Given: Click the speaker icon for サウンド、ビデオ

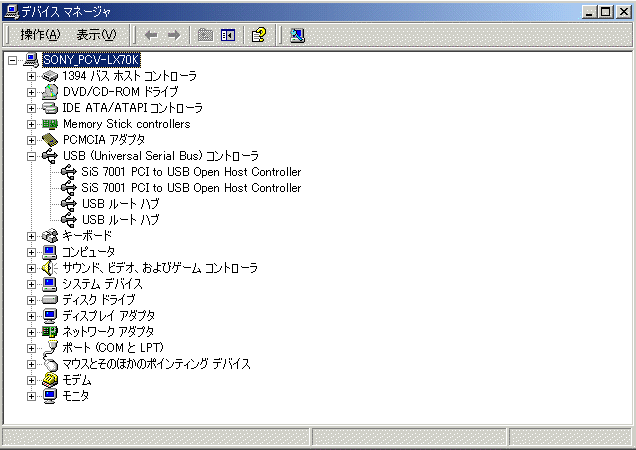Looking at the screenshot, I should click(50, 268).
